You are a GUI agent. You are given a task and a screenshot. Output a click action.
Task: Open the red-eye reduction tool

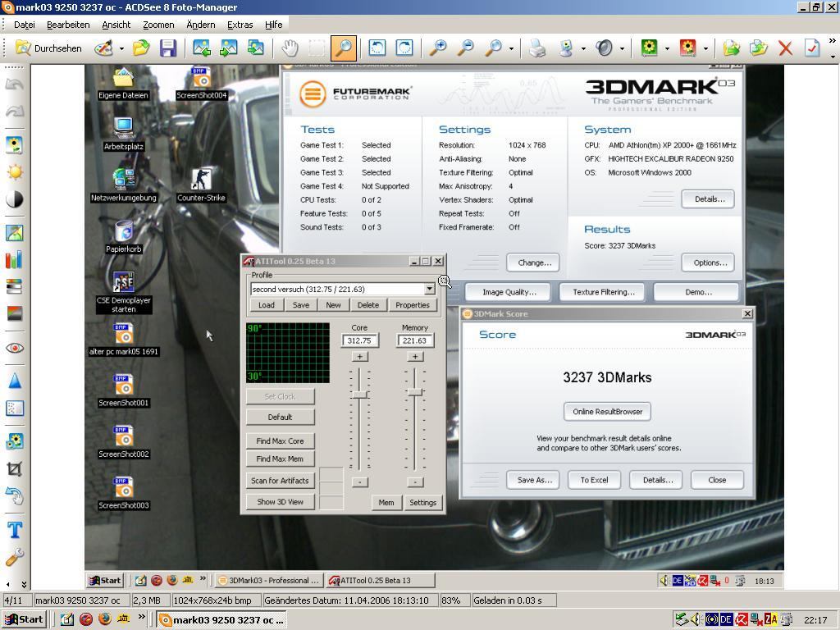coord(15,348)
